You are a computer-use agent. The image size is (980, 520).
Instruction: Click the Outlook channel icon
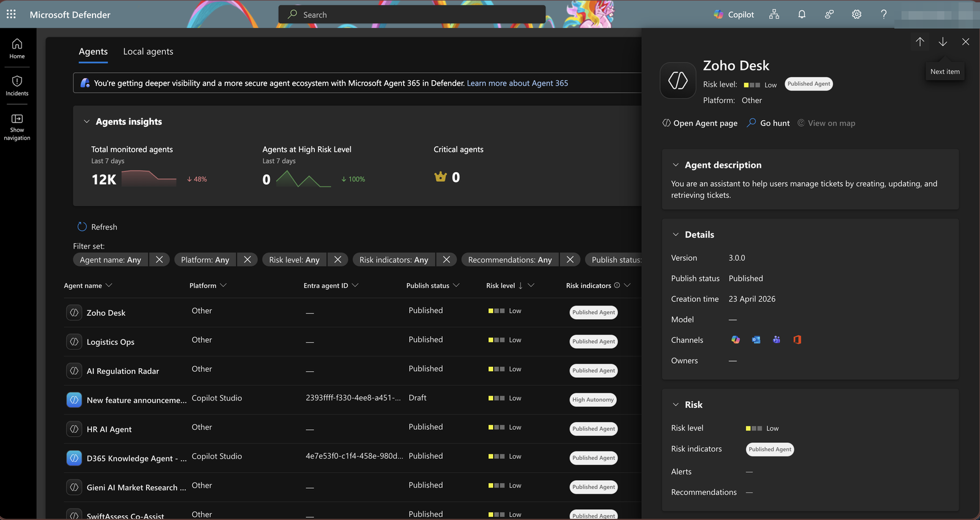tap(756, 340)
